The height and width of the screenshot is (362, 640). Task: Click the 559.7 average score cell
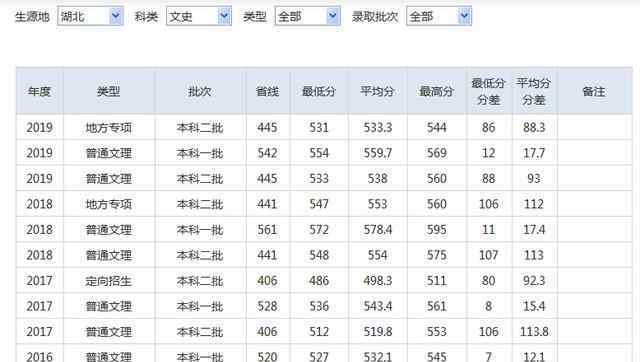(x=378, y=153)
